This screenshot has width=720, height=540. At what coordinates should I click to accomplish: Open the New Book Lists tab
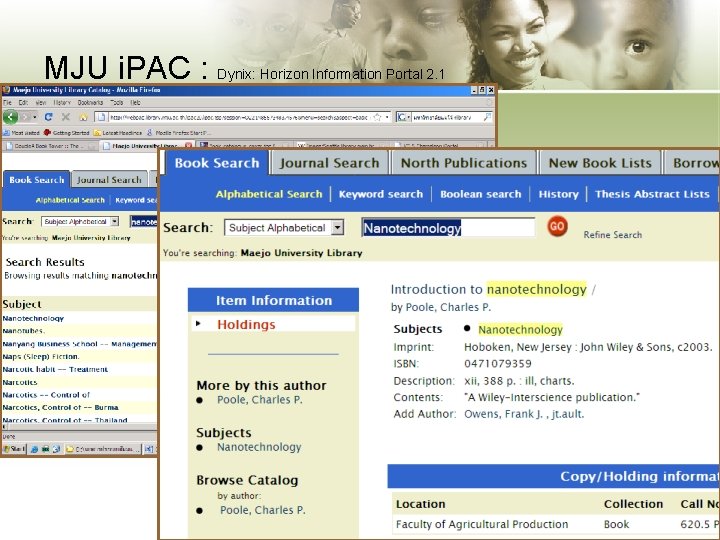[x=600, y=163]
